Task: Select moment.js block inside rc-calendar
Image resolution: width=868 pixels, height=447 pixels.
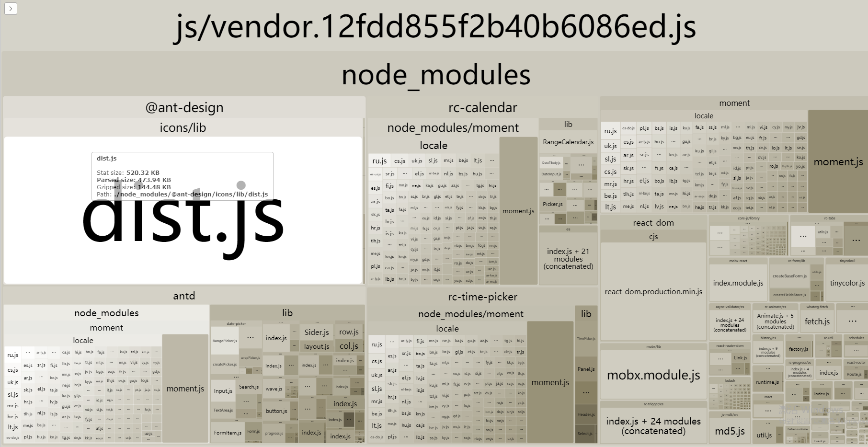Action: tap(518, 211)
